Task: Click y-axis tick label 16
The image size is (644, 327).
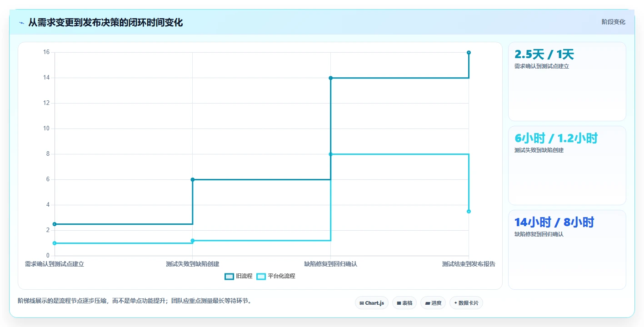Action: tap(46, 52)
